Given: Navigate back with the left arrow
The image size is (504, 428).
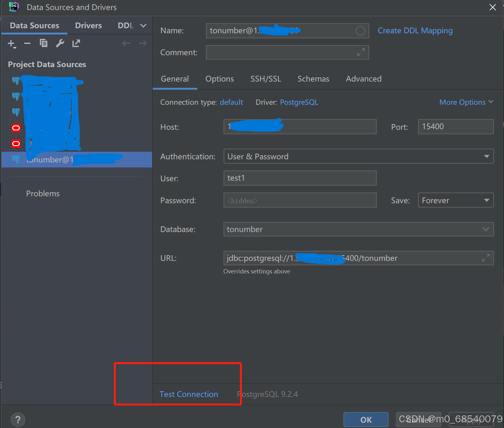Looking at the screenshot, I should (x=126, y=43).
